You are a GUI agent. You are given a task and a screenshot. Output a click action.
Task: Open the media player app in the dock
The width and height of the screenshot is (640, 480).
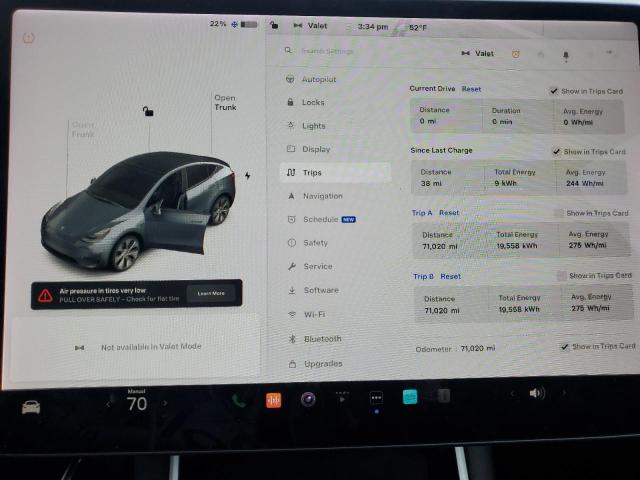[342, 398]
